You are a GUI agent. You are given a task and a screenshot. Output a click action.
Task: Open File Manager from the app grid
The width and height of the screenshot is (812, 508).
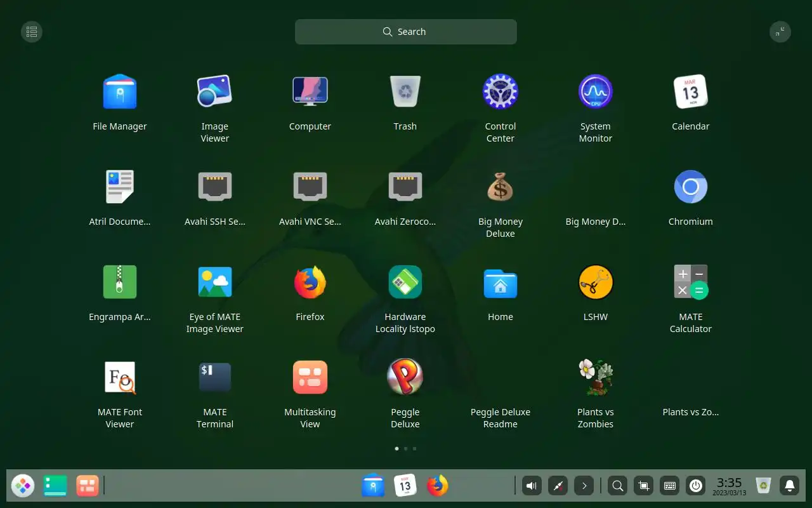(x=120, y=91)
